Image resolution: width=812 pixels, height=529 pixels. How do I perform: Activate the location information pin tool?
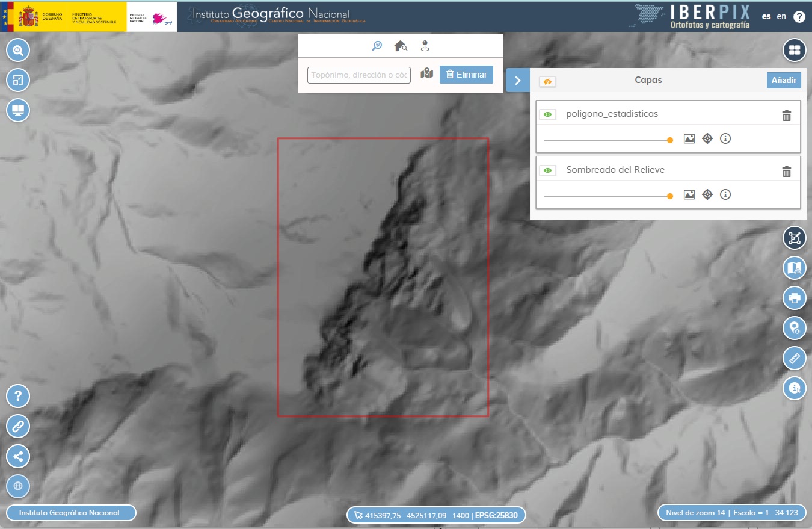pos(795,328)
